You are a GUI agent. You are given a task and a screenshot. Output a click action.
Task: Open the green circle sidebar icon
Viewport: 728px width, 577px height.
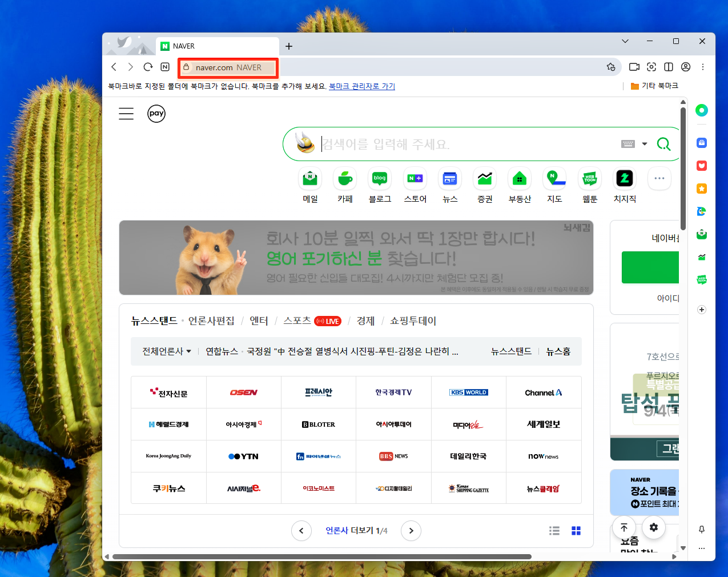[x=702, y=110]
